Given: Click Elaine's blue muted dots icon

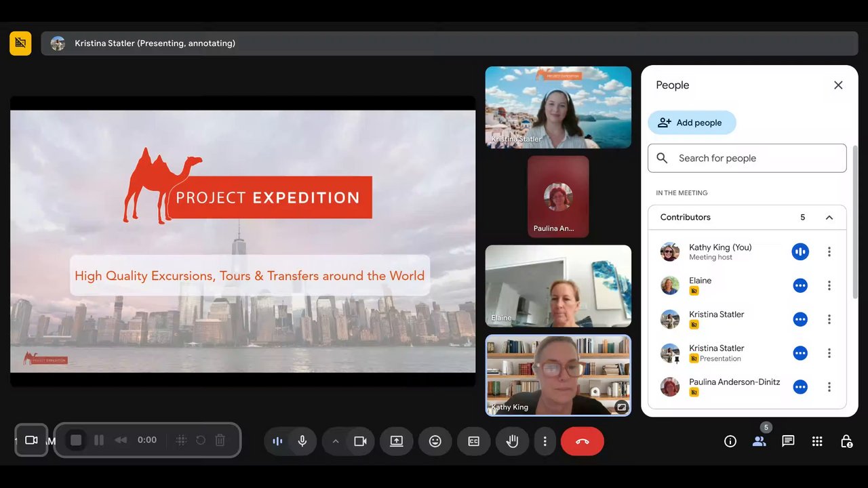Looking at the screenshot, I should (800, 285).
